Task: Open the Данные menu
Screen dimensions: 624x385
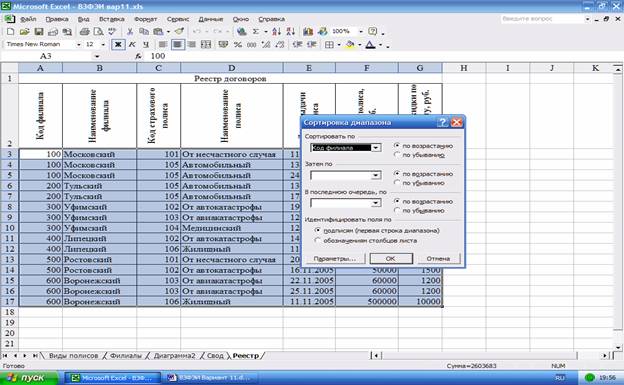Action: (x=211, y=19)
